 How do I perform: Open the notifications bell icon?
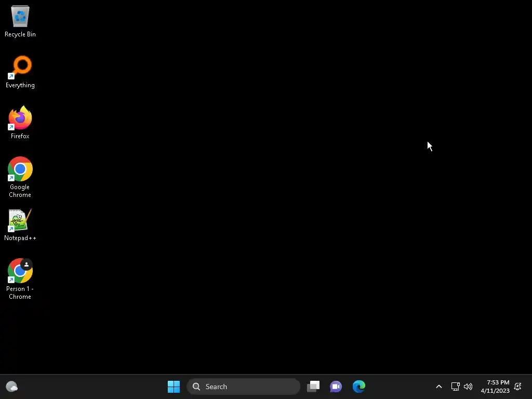pyautogui.click(x=518, y=387)
